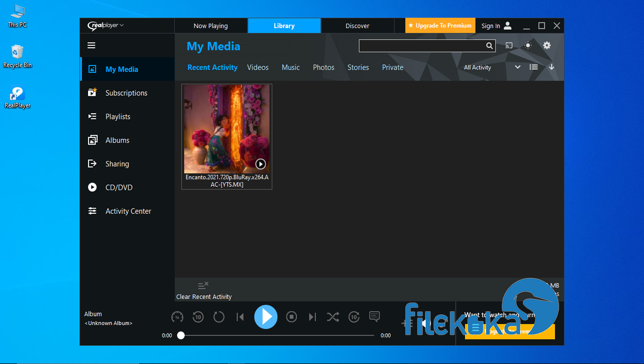This screenshot has width=644, height=364.
Task: Open Playlists in the sidebar
Action: coord(127,117)
